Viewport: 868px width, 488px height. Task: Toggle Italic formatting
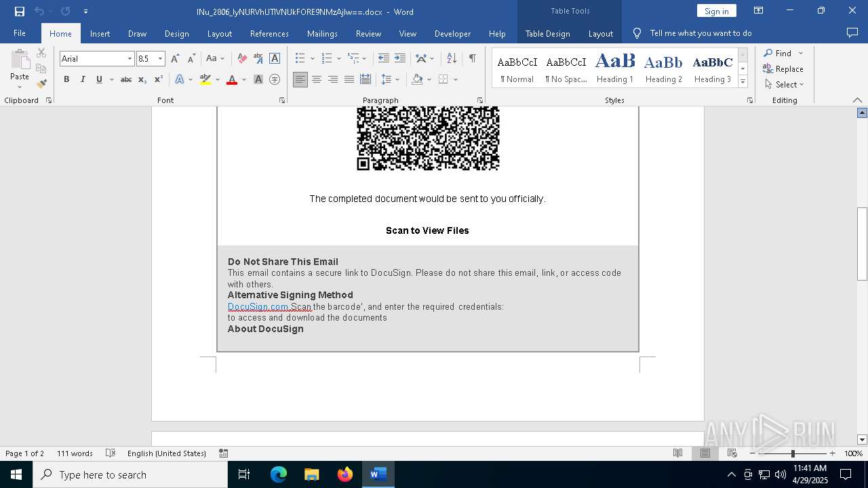click(x=83, y=79)
